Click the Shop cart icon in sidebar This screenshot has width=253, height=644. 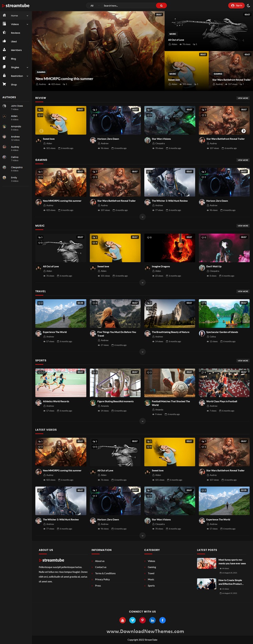(x=4, y=84)
